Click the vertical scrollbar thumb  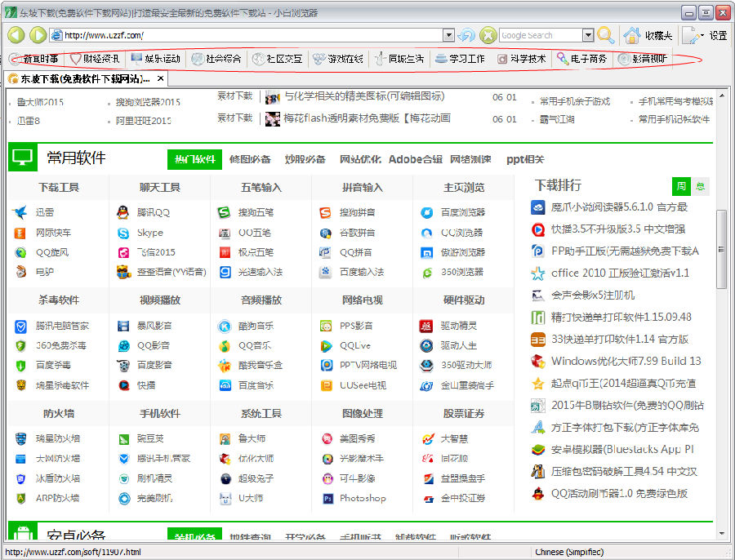(721, 249)
